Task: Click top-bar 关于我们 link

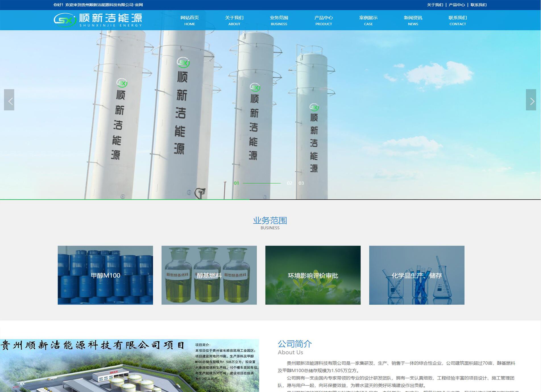Action: (435, 5)
